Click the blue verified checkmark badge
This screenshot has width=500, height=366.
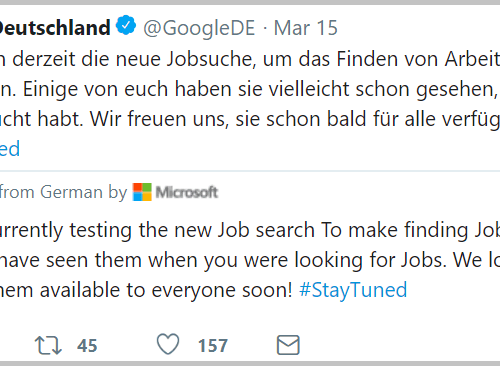[x=126, y=25]
